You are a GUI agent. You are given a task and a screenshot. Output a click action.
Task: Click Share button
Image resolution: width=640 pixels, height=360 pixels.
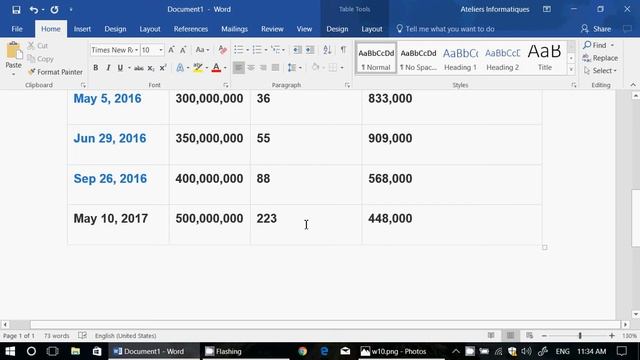click(596, 29)
